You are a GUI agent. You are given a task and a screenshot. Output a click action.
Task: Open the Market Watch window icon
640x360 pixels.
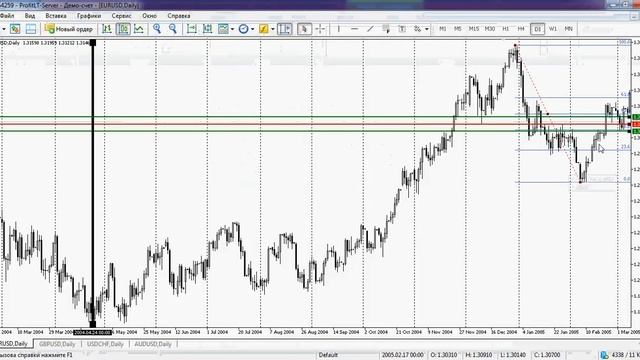(x=15, y=29)
